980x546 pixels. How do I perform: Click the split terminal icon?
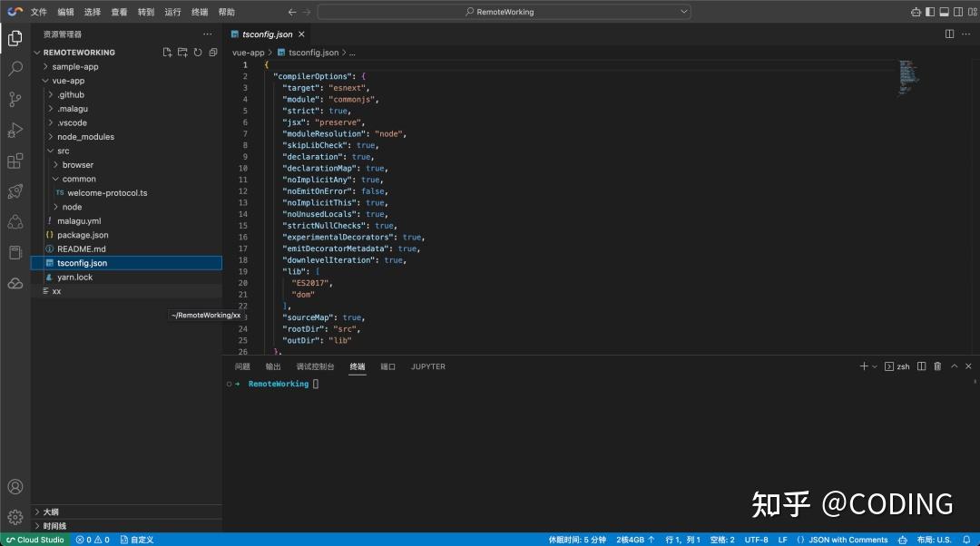pos(922,366)
